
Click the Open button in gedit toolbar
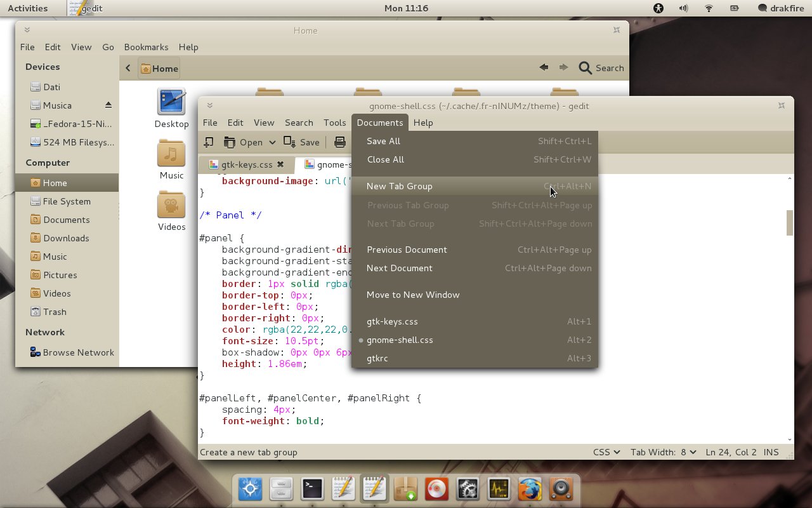[242, 142]
